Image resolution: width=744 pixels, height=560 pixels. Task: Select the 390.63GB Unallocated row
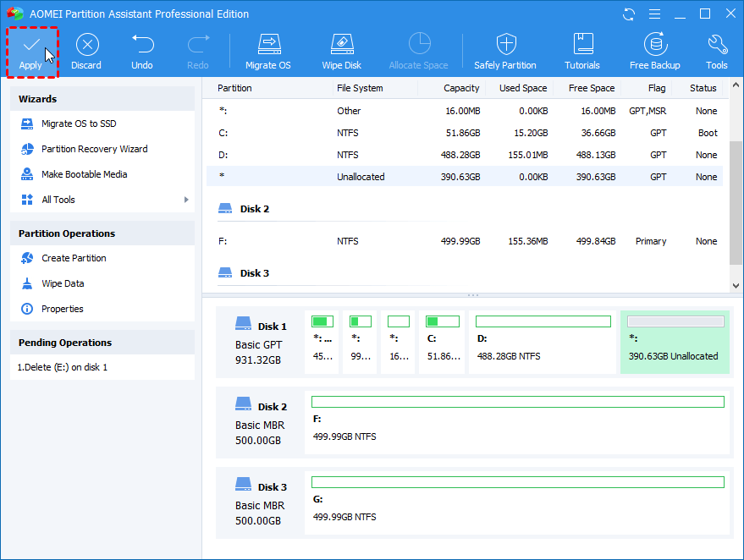click(x=465, y=177)
